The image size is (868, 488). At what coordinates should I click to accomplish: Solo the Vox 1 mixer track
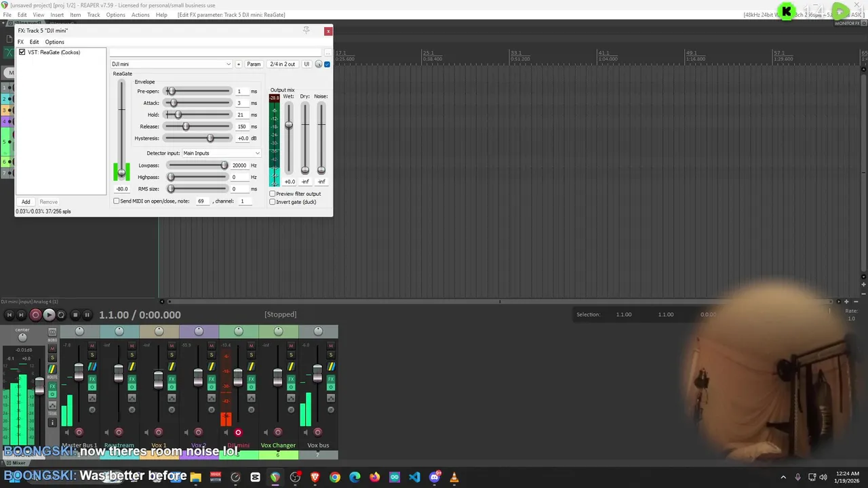[172, 354]
